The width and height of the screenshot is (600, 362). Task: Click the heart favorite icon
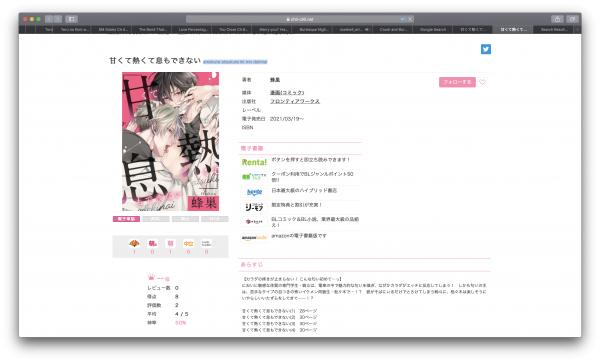tap(483, 82)
